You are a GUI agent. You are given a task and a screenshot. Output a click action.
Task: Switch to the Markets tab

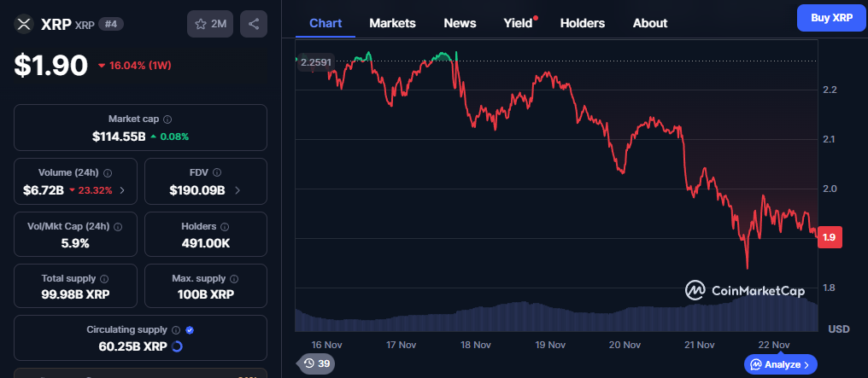click(392, 23)
